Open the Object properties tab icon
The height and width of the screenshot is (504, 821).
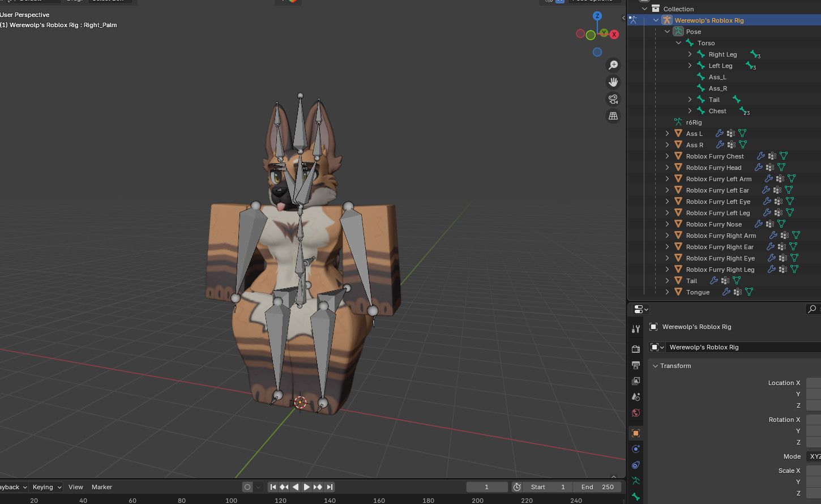point(636,433)
